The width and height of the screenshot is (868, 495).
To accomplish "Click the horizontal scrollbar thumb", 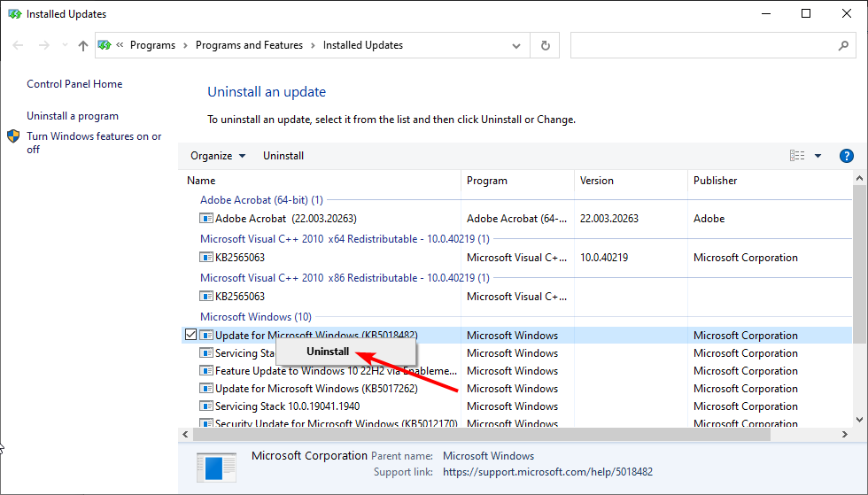I will [482, 435].
